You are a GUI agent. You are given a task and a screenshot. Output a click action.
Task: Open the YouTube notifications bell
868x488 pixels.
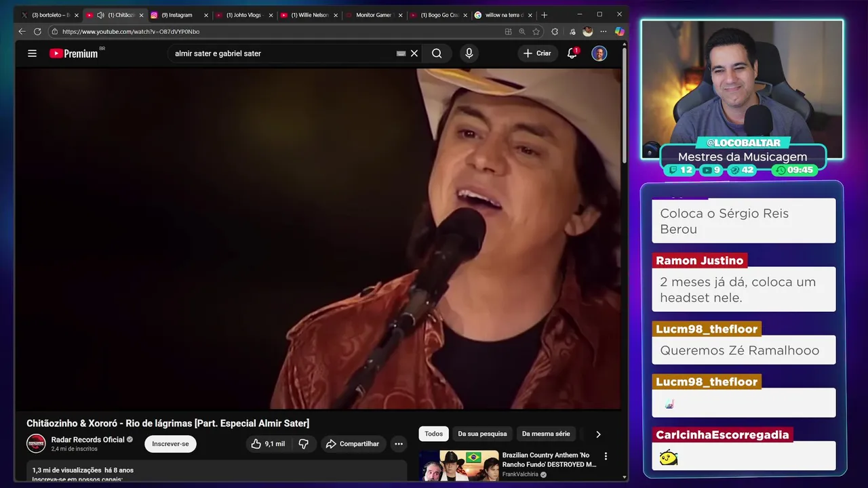point(572,54)
